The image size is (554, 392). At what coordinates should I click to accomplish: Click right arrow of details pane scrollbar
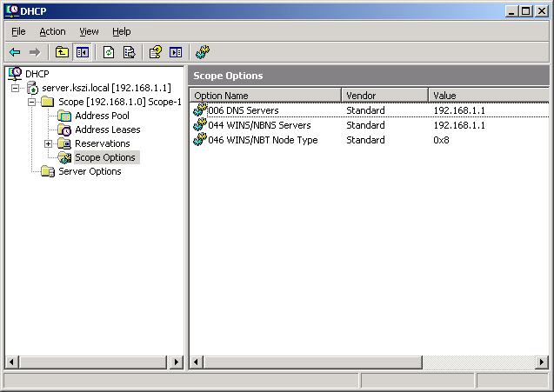542,362
